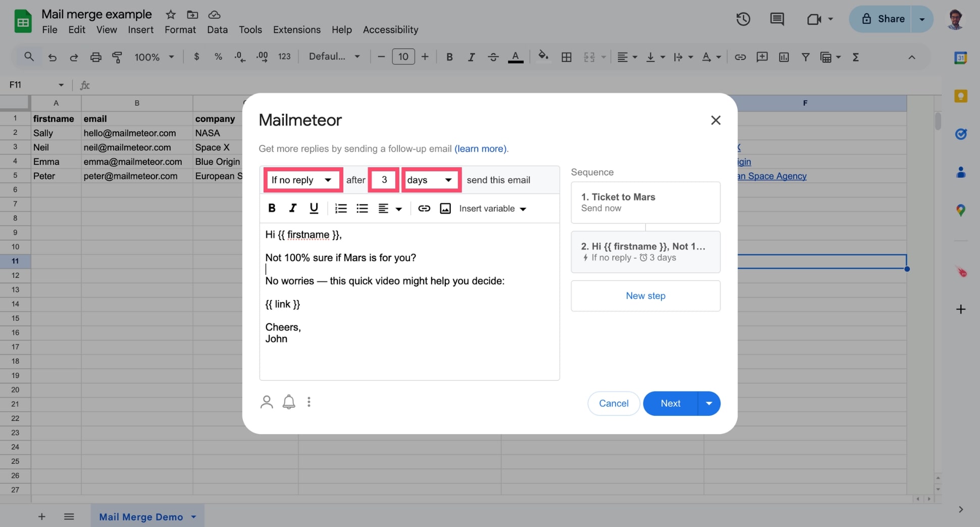
Task: Increase font size plus button
Action: point(425,57)
